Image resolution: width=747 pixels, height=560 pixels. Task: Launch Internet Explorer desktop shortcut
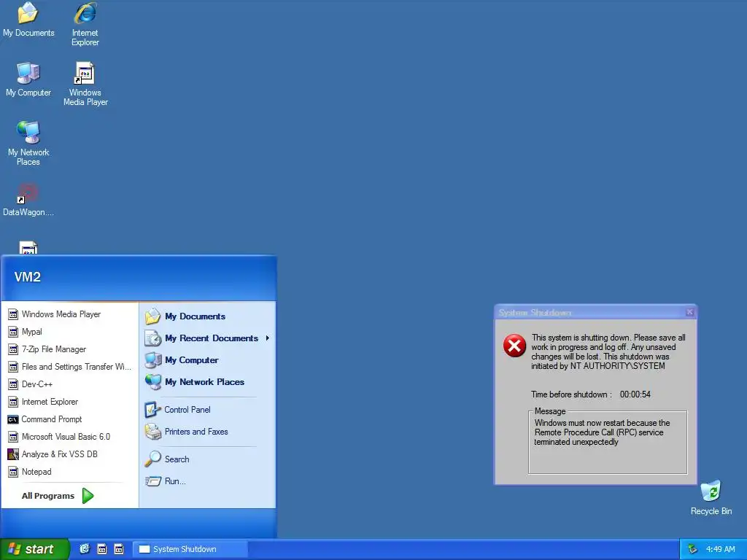[x=85, y=23]
